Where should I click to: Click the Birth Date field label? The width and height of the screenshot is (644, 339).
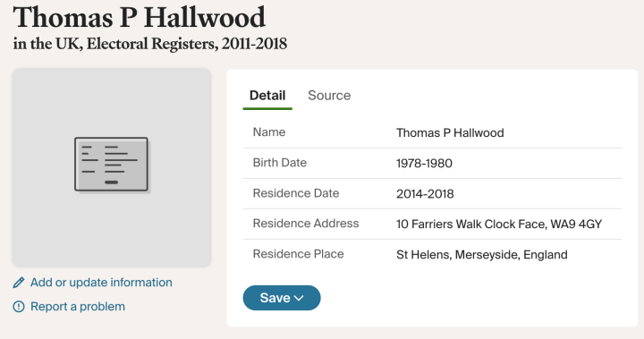coord(280,163)
